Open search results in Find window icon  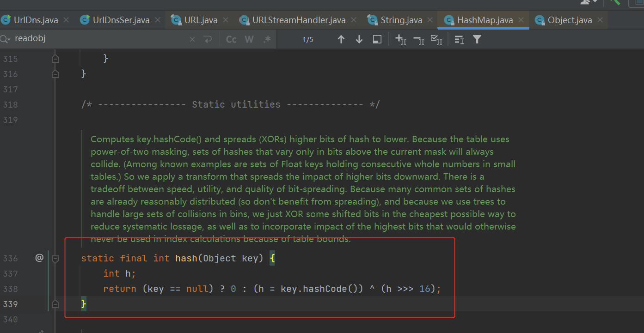coord(377,40)
